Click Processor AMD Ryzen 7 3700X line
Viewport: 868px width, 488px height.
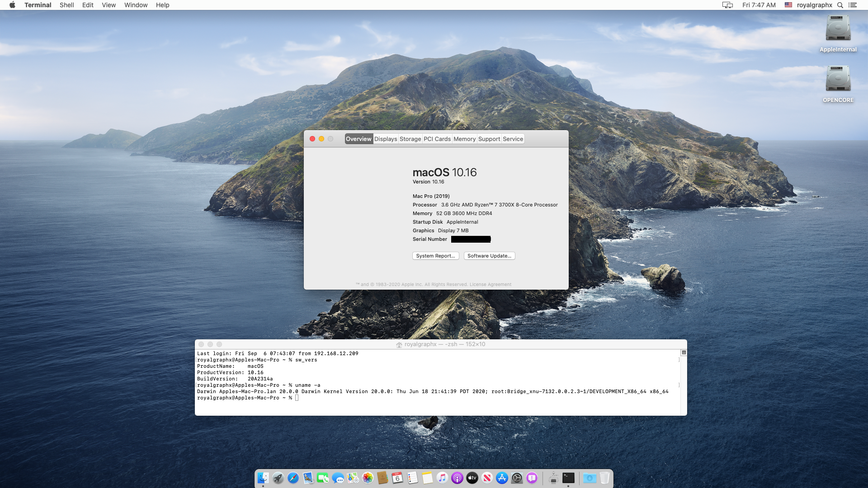pos(485,205)
